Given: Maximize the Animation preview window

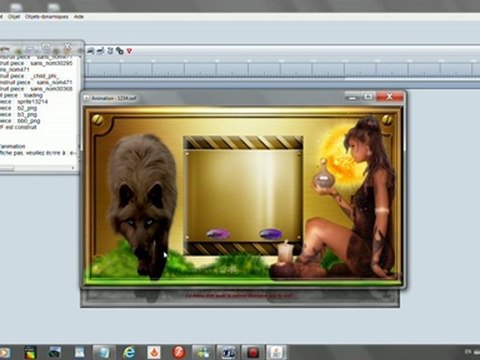Looking at the screenshot, I should pos(368,97).
